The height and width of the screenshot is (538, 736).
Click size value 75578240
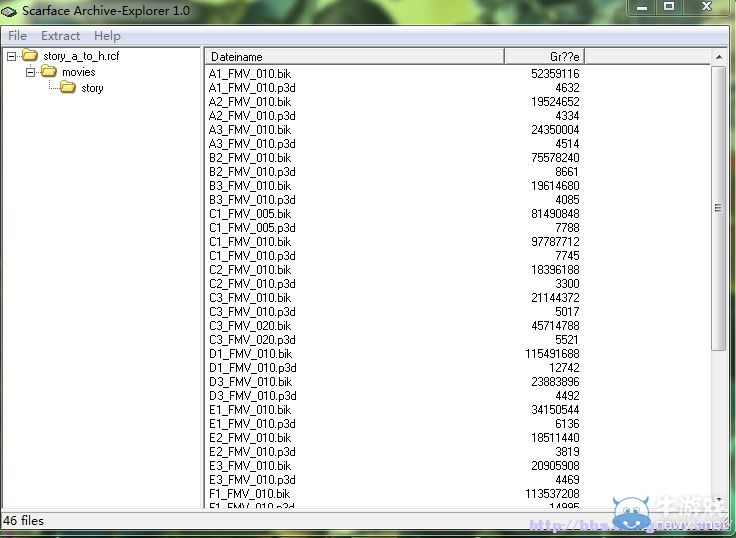tap(555, 158)
